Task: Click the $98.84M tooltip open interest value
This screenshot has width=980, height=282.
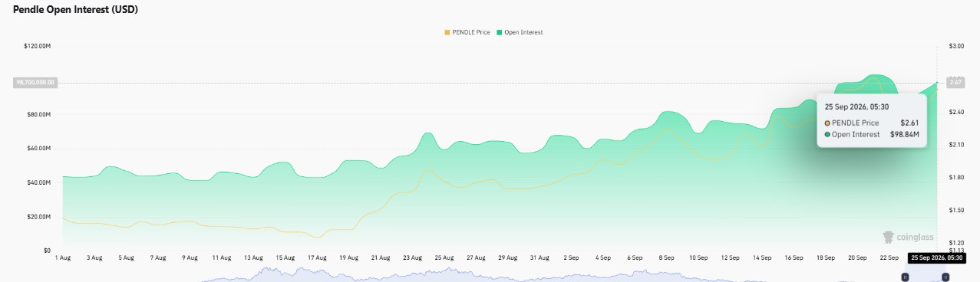Action: [x=904, y=135]
